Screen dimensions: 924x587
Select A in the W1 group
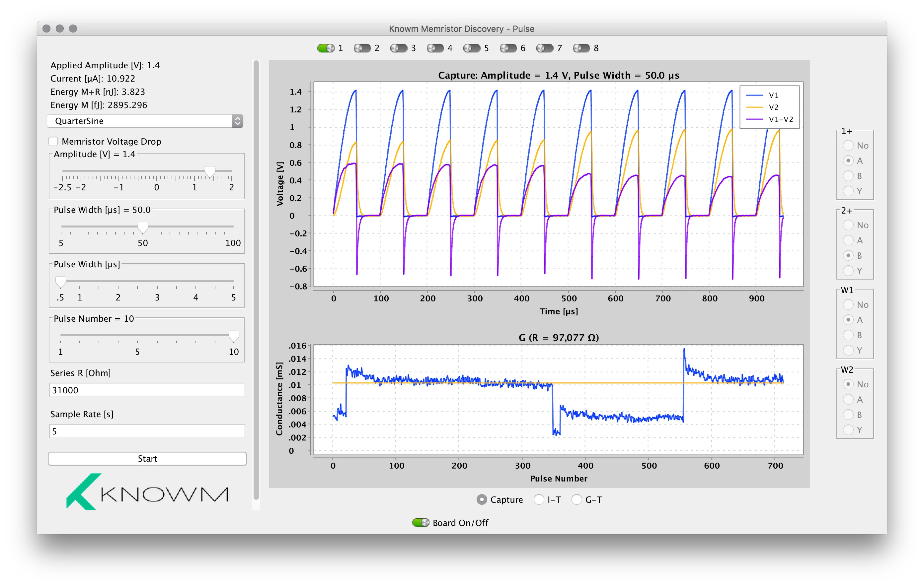coord(848,320)
